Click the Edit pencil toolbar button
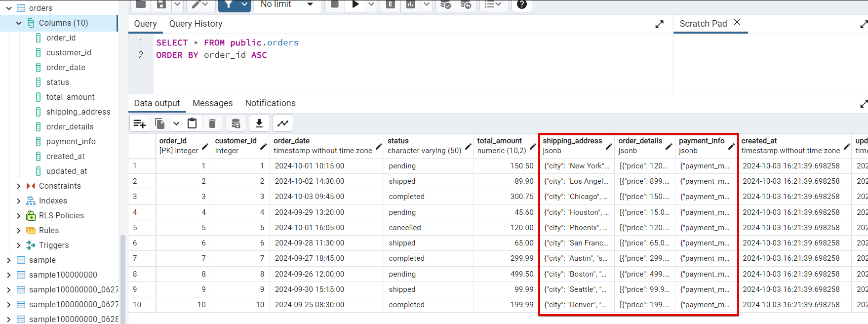The height and width of the screenshot is (324, 868). pos(200,4)
